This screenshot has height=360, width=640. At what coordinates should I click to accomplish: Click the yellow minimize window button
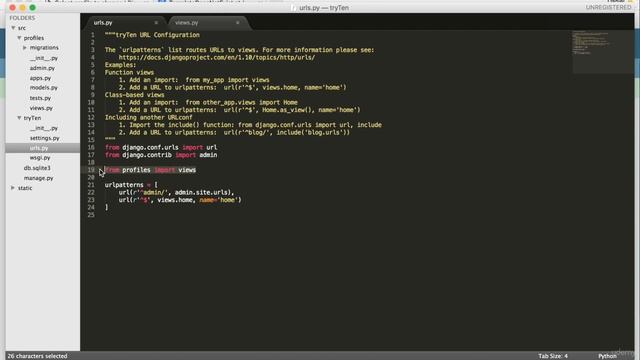22,7
